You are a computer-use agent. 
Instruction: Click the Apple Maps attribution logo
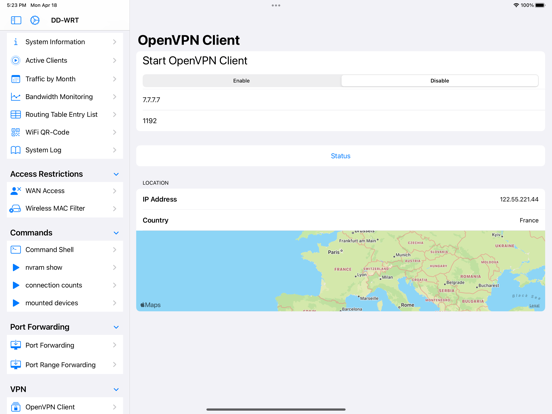[x=150, y=305]
